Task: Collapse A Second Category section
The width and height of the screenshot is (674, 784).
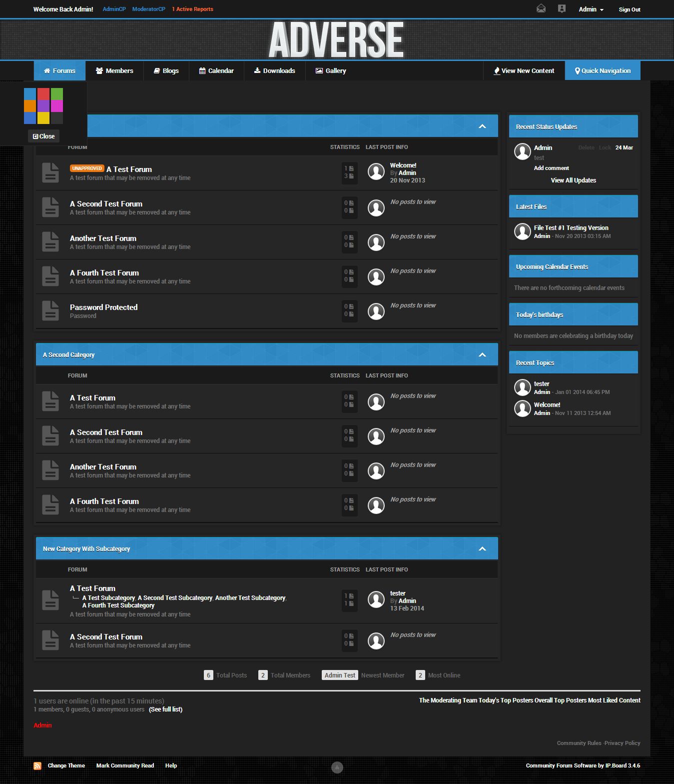Action: 482,354
